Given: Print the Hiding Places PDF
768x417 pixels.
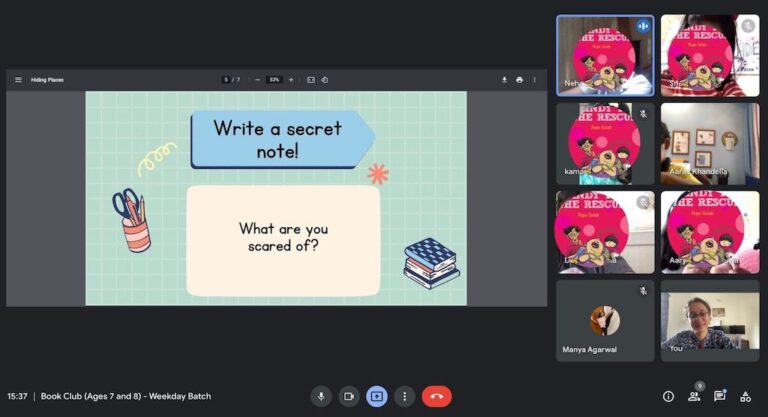Looking at the screenshot, I should point(519,80).
